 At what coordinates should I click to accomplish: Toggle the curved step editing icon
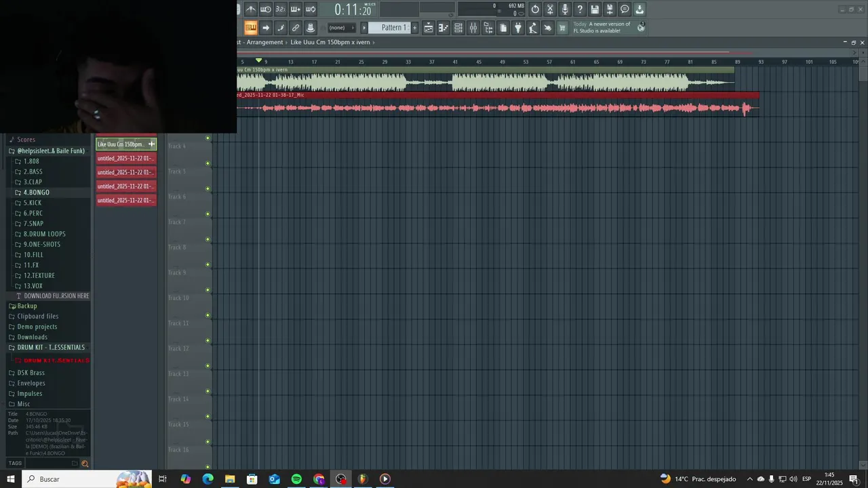click(281, 28)
